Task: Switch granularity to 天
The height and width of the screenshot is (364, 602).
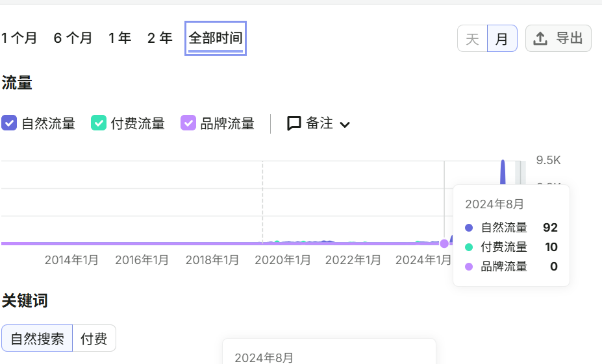Action: point(472,38)
